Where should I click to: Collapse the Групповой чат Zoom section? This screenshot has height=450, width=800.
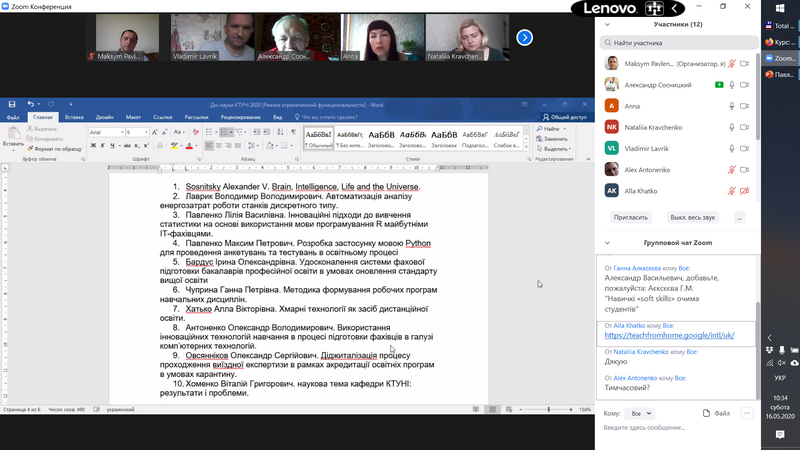[x=608, y=243]
